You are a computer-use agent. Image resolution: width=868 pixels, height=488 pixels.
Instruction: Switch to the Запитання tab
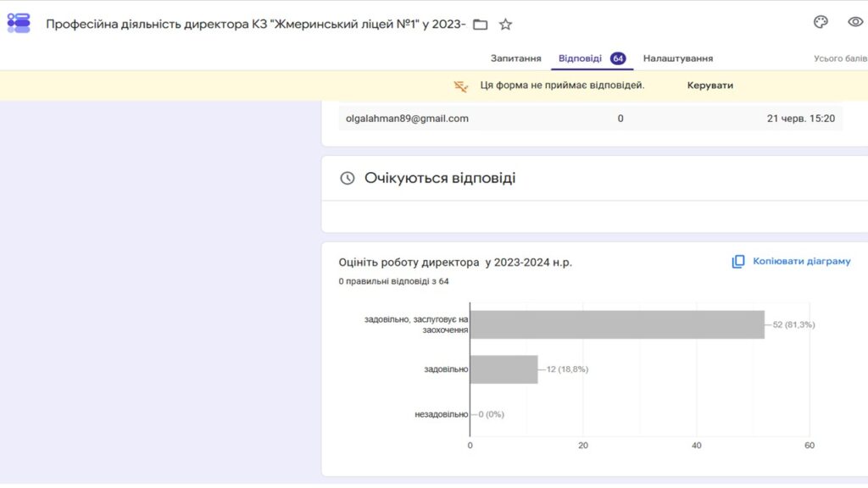pos(515,58)
